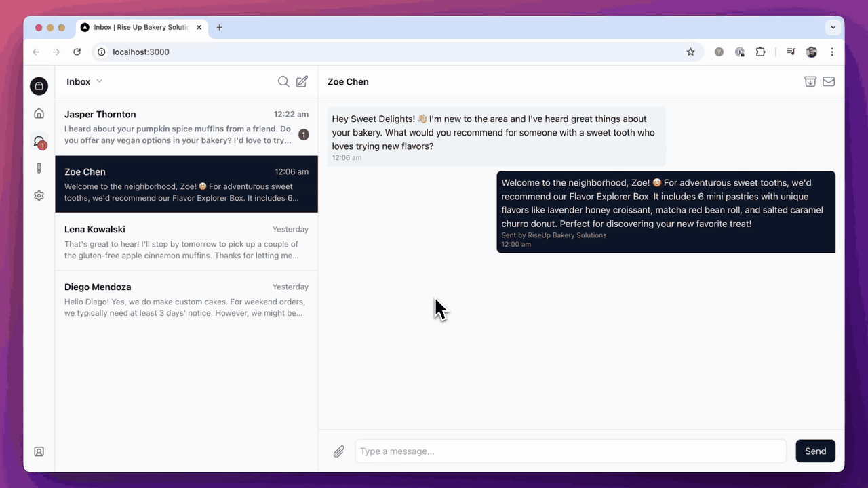Image resolution: width=868 pixels, height=488 pixels.
Task: Click the bakery logo icon in sidebar
Action: click(x=39, y=86)
